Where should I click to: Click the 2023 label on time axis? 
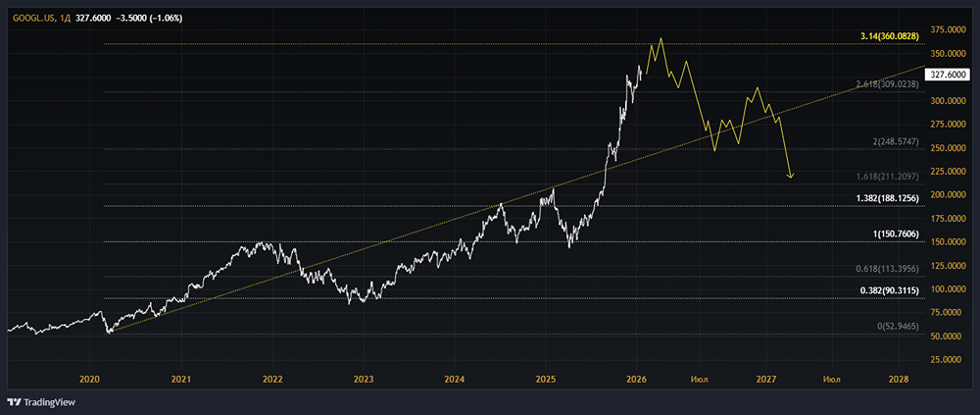pyautogui.click(x=364, y=380)
